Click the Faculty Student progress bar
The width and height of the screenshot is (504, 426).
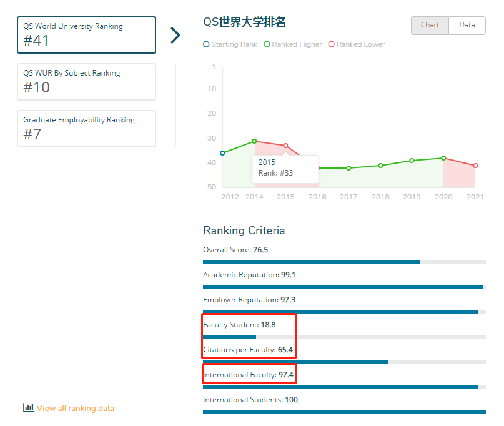click(344, 337)
